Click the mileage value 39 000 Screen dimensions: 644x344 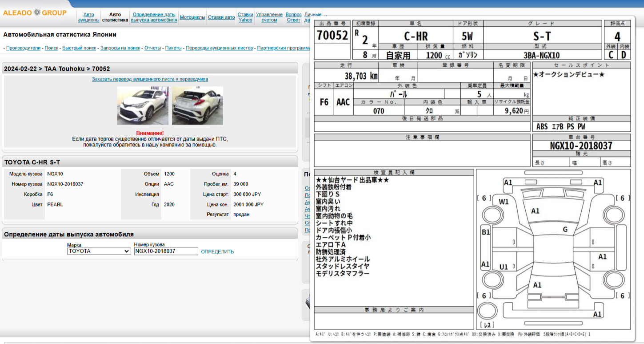tap(241, 184)
